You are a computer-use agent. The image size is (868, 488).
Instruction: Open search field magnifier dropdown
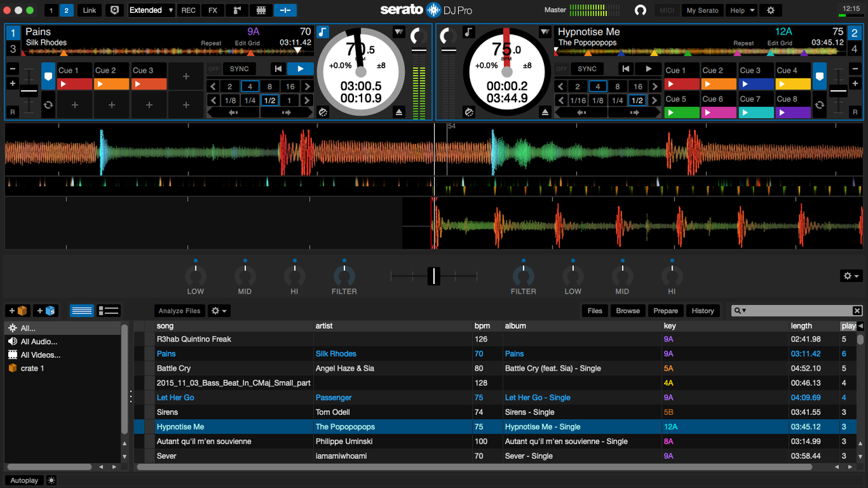(x=739, y=310)
